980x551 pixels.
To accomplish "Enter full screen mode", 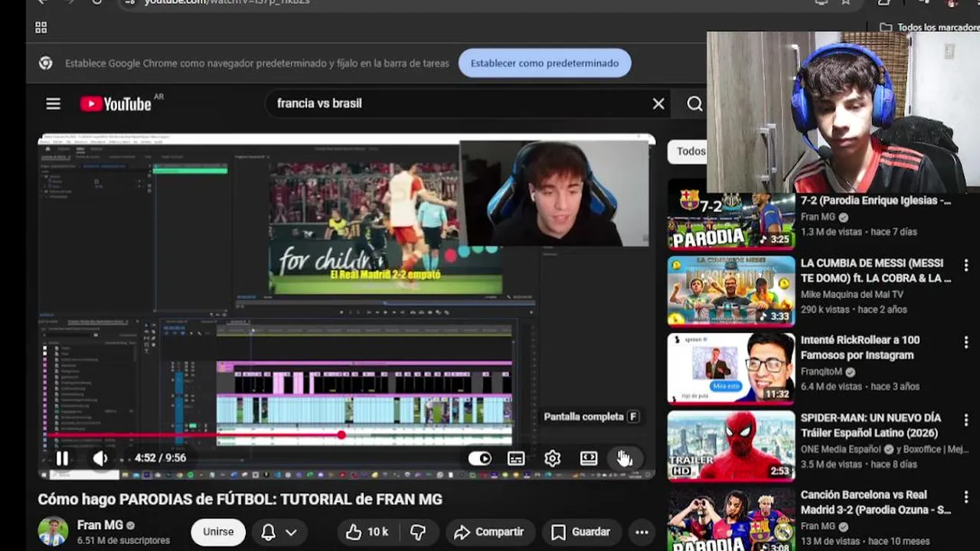I will 624,458.
